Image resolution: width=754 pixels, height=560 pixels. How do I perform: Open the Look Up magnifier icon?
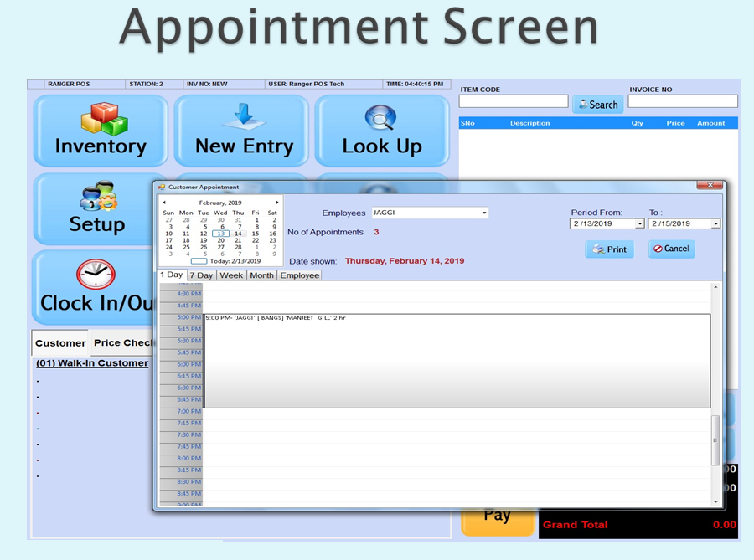click(381, 118)
